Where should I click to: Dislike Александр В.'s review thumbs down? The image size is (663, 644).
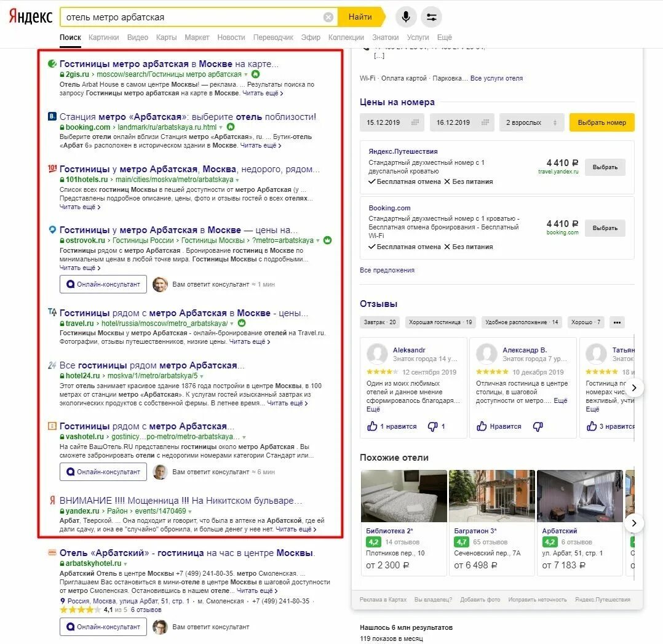pos(538,427)
